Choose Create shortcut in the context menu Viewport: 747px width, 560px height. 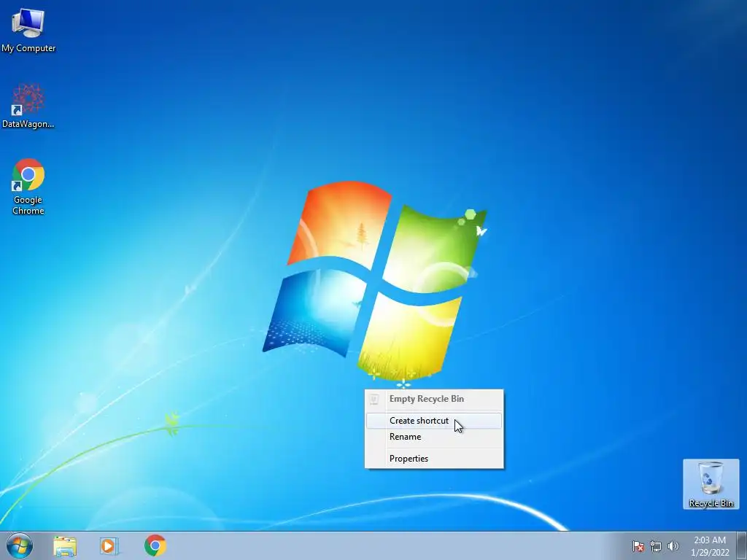433,421
